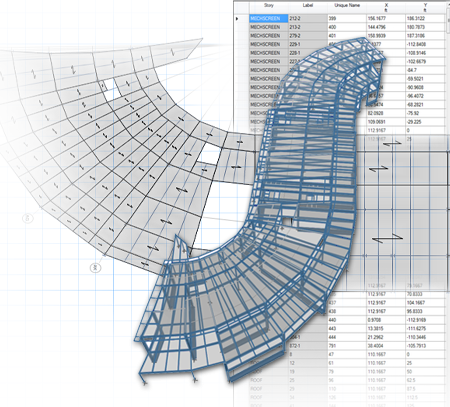The image size is (450, 407).
Task: Click label cell 229-1
Action: [308, 44]
